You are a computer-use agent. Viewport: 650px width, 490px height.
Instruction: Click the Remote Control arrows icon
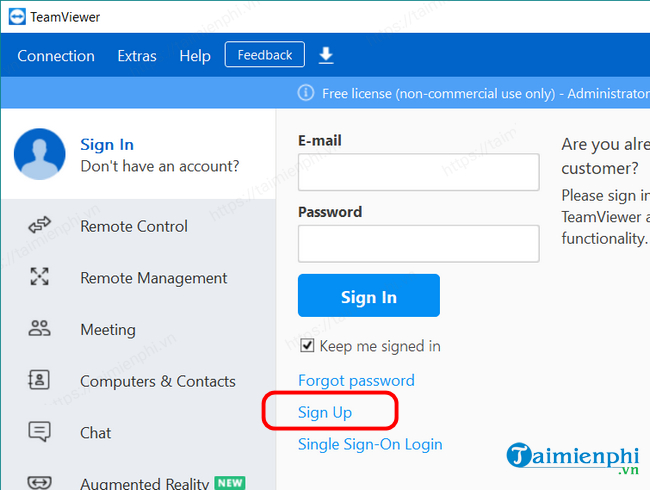point(39,225)
